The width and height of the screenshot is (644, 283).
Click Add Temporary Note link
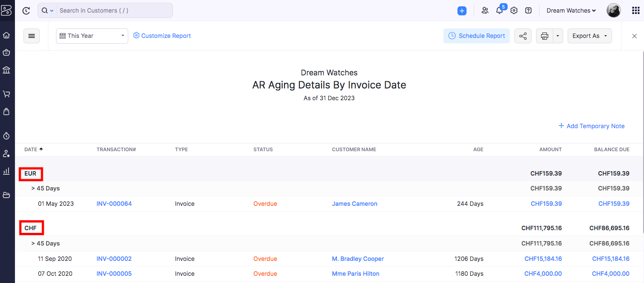[x=592, y=126]
